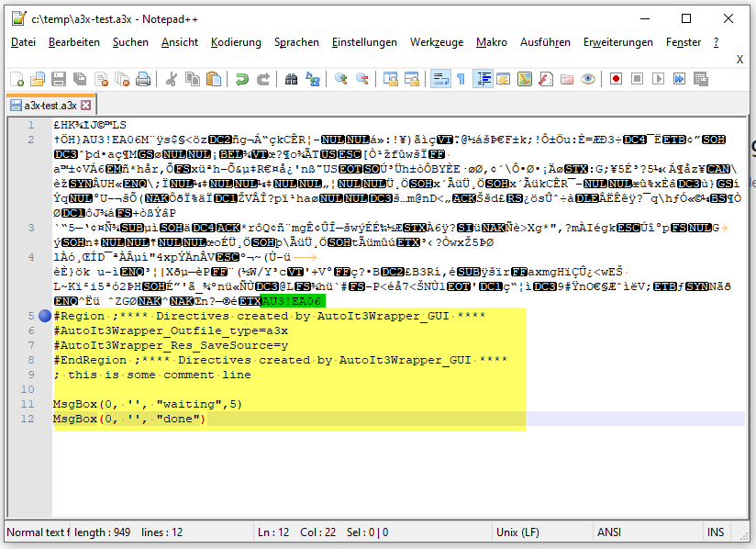Click the green highlighted AU3!EA06 text

292,301
